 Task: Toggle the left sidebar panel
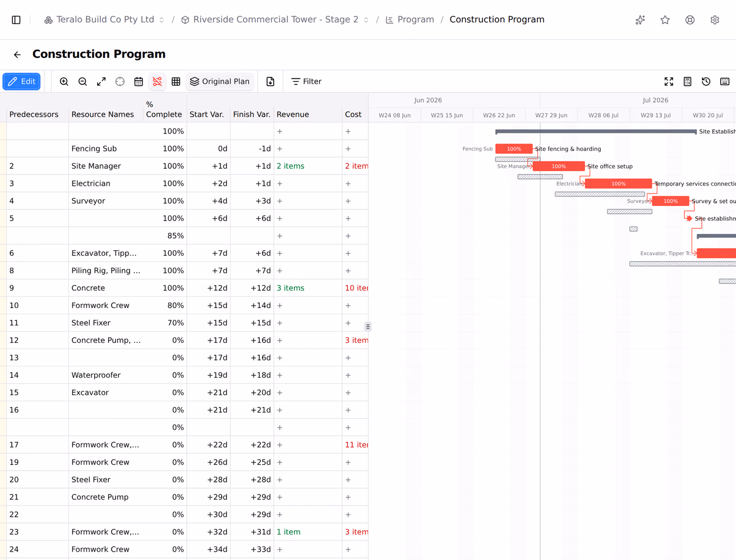click(x=16, y=20)
